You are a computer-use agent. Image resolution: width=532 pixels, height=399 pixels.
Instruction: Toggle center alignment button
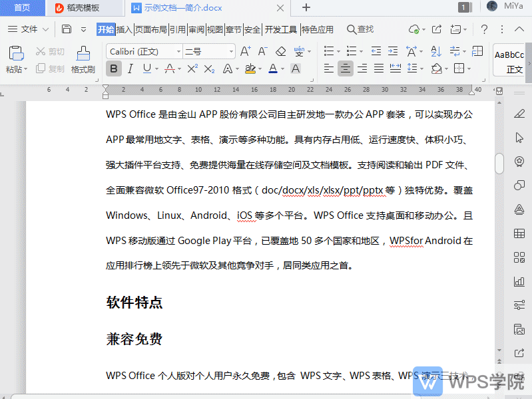click(x=345, y=68)
